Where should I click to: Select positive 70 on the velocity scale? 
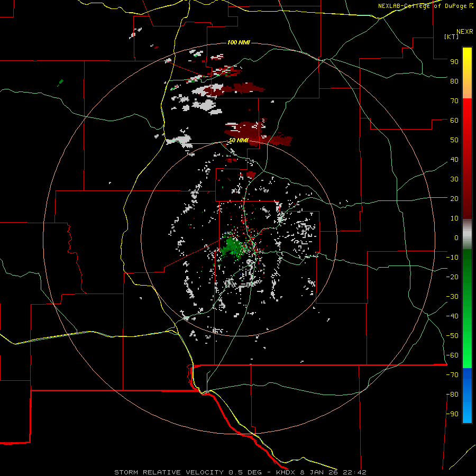click(454, 101)
